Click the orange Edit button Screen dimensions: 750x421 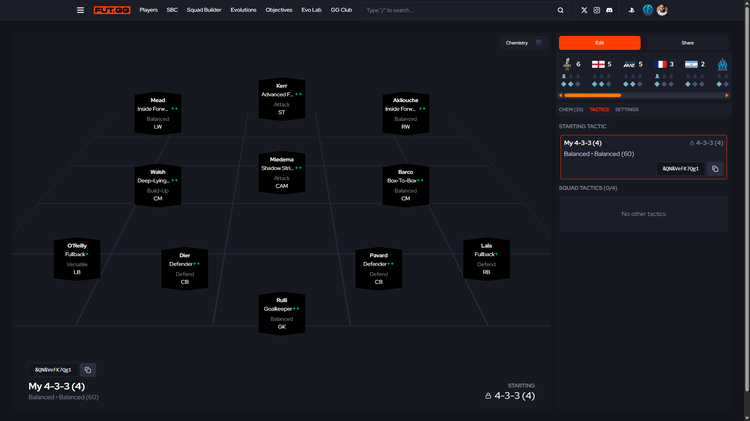point(599,43)
